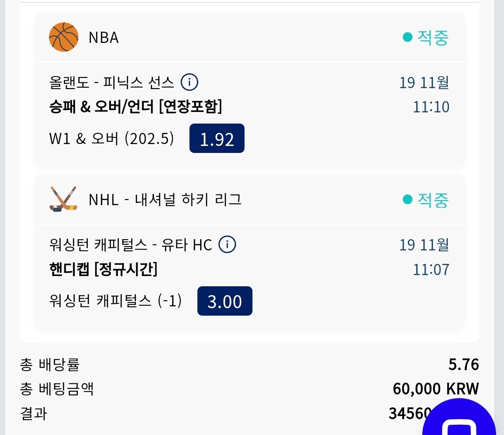Click W1 & 오버 (202.5) selection text
504x435 pixels.
coord(112,138)
